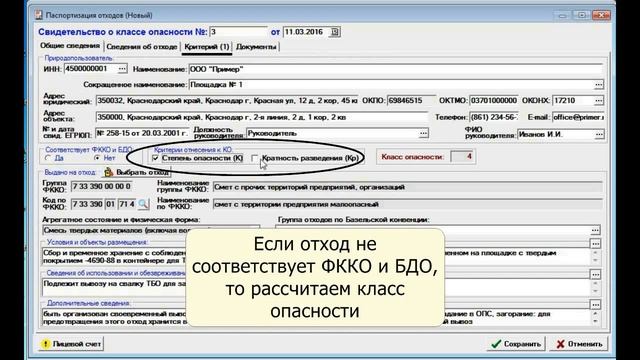The height and width of the screenshot is (360, 640).
Task: Open the ellipsis for Сведения об использовании section
Action: click(596, 275)
